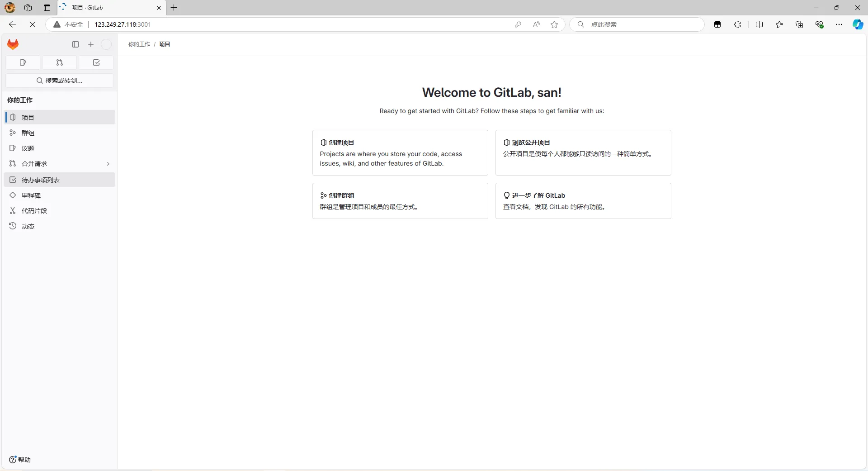Open 合并请求 in the sidebar
Screen dimensions: 868x471
[x=60, y=164]
